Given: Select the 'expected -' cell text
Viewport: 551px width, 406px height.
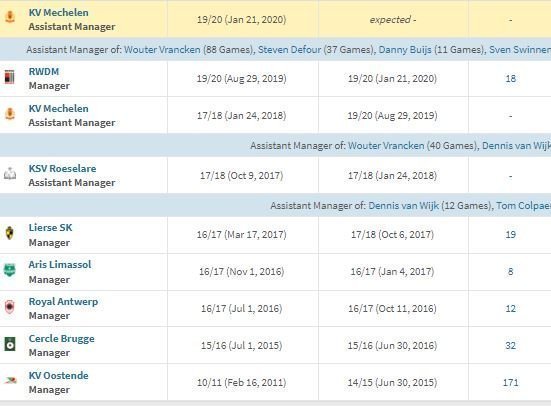Looking at the screenshot, I should click(393, 20).
